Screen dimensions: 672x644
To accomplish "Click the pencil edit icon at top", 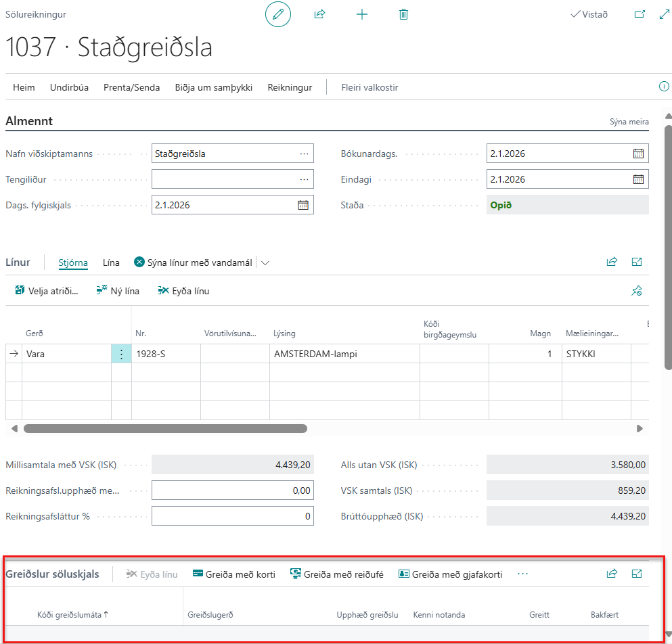I will [x=277, y=14].
